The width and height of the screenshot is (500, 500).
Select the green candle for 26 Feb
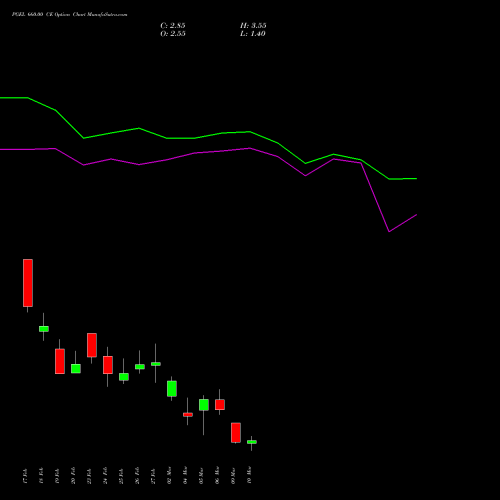(140, 366)
